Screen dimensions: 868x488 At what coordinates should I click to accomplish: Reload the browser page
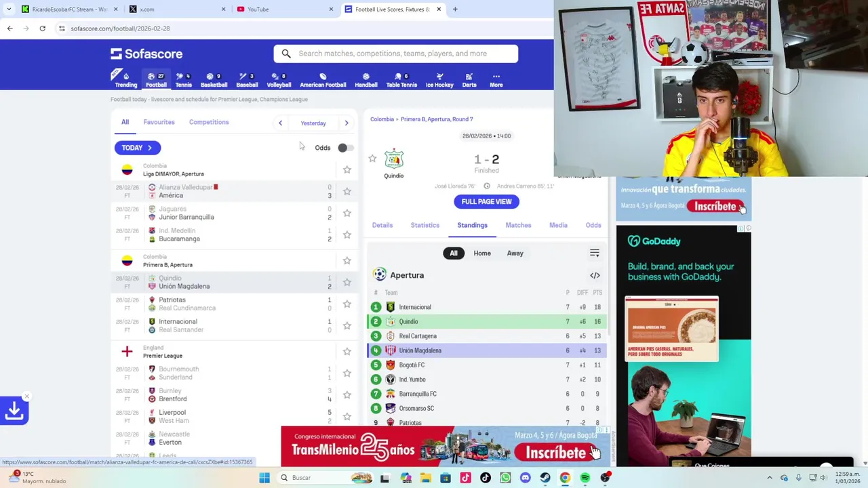pos(42,28)
